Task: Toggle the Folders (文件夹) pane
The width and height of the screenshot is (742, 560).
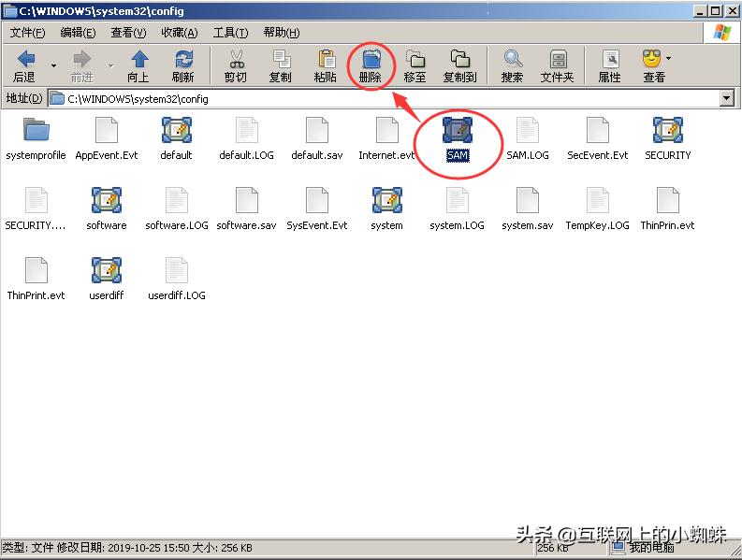Action: pyautogui.click(x=558, y=66)
